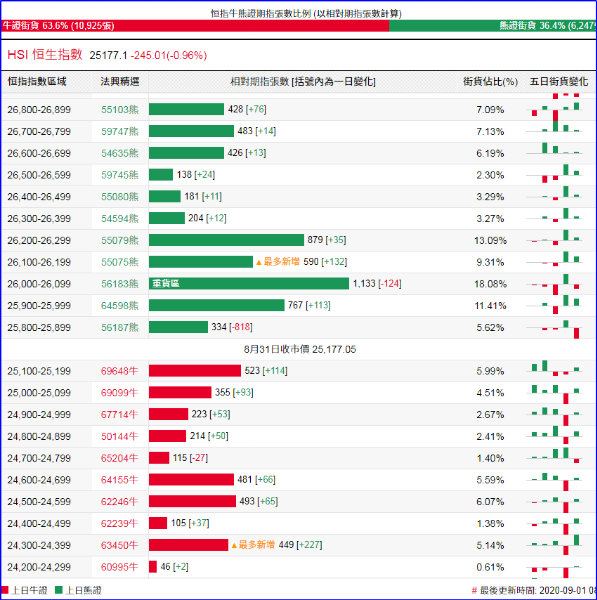The image size is (597, 600).
Task: Click the 最後更新時間 timestamp
Action: (533, 590)
